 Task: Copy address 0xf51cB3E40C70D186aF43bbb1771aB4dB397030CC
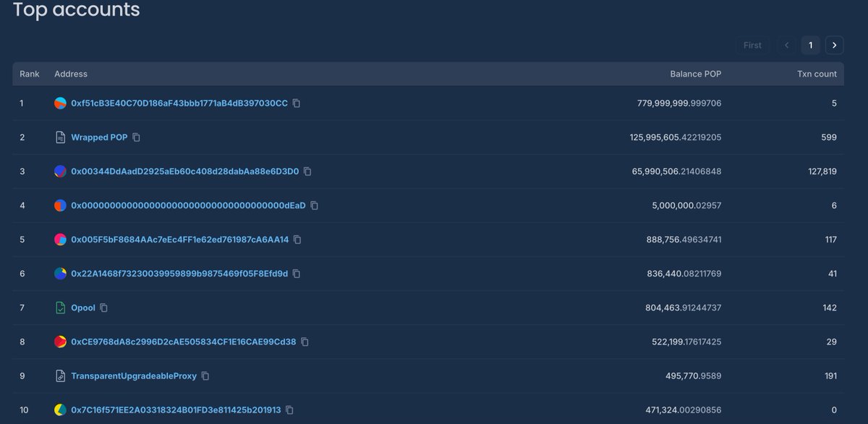(x=297, y=103)
